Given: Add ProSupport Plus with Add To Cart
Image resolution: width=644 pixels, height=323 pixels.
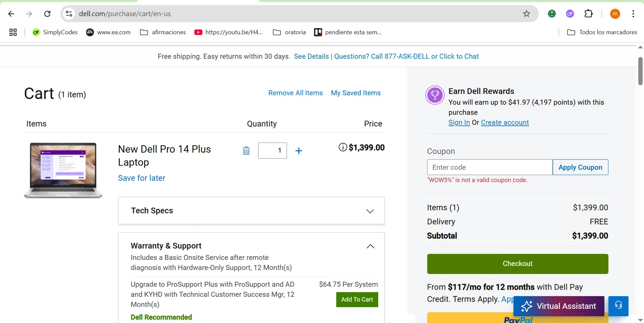Looking at the screenshot, I should pyautogui.click(x=357, y=299).
